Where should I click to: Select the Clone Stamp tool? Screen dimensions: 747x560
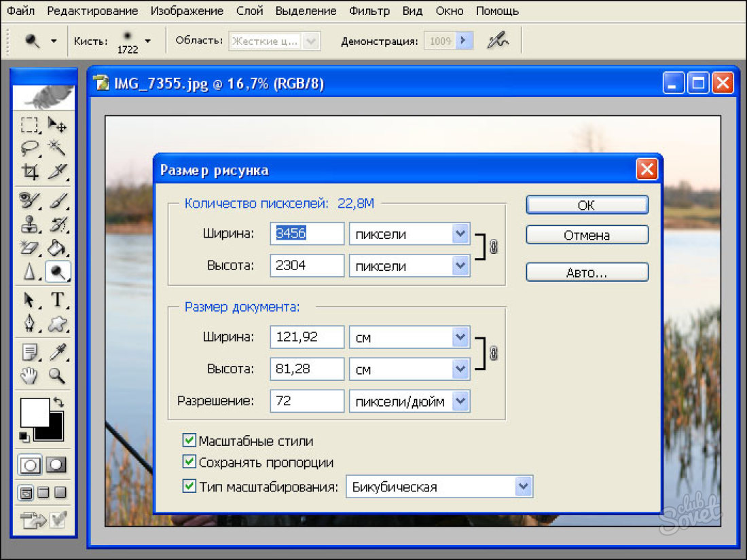29,223
